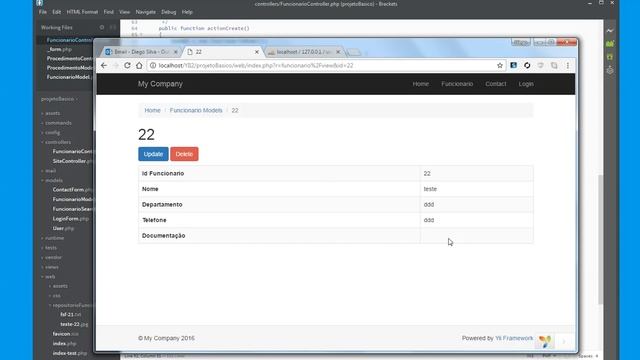This screenshot has width=640, height=360.
Task: Click the 'teste' value in Nome row
Action: 430,189
